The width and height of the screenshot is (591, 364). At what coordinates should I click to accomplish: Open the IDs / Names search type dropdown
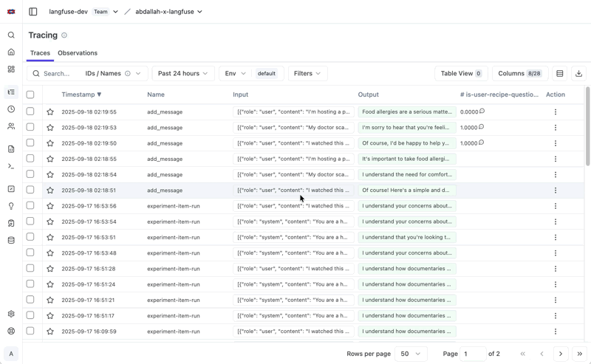[113, 74]
